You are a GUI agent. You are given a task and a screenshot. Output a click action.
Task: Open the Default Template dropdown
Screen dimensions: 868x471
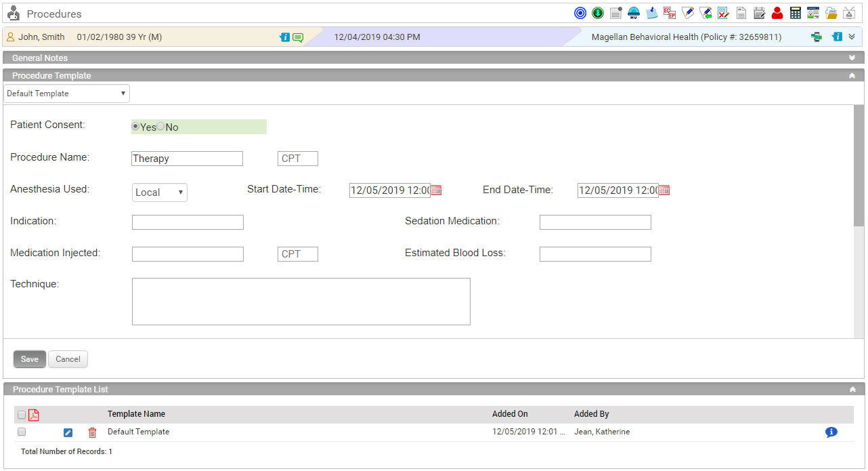[x=66, y=94]
